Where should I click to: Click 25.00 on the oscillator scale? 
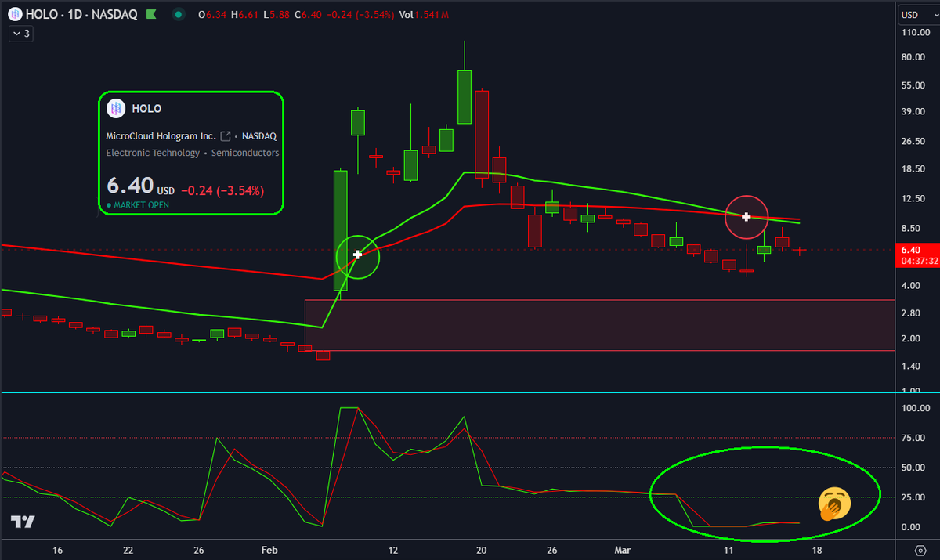915,497
